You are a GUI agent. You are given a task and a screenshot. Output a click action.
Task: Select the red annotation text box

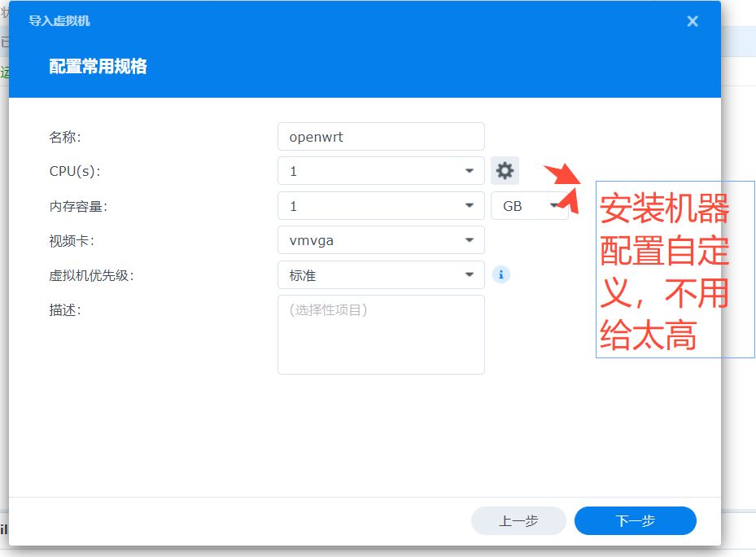point(674,270)
